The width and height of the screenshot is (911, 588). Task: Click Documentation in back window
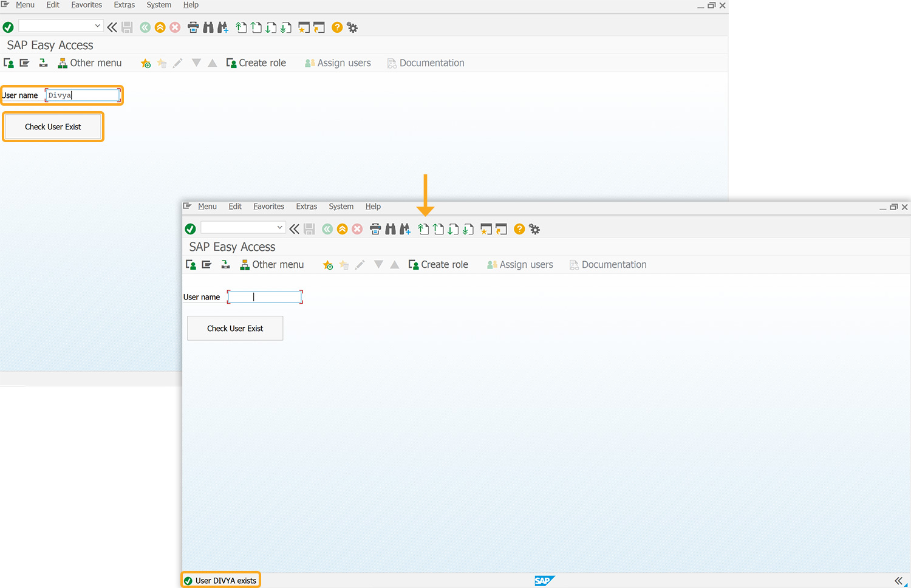[426, 63]
